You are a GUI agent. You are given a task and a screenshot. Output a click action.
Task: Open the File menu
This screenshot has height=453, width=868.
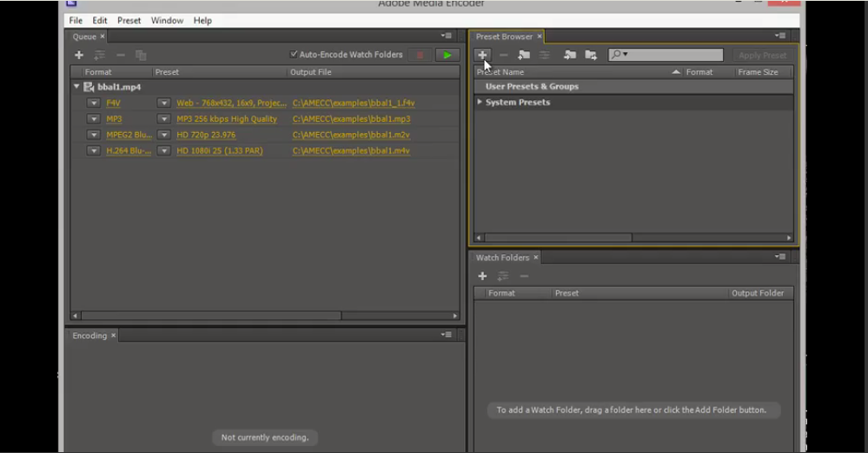pyautogui.click(x=76, y=21)
